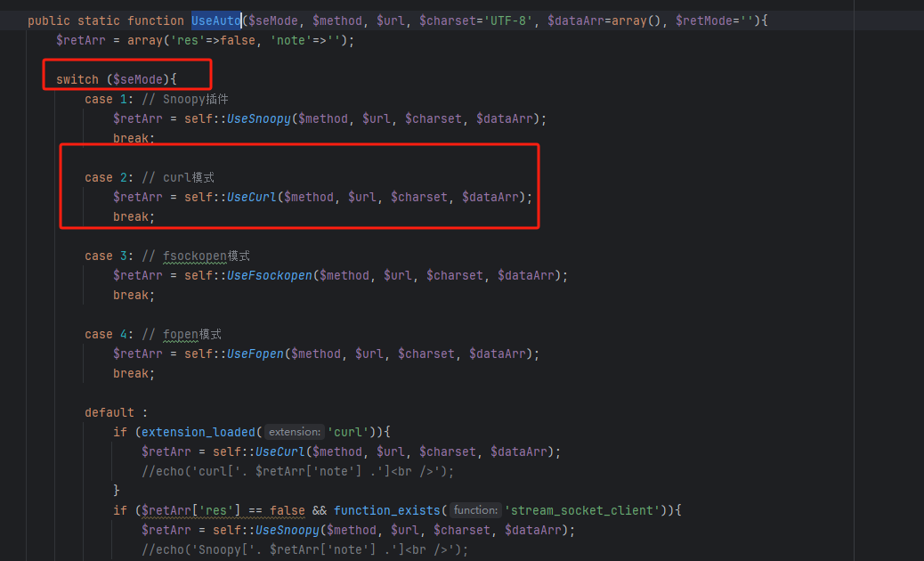Click the commented echo 'Snoopy[' line

point(304,549)
